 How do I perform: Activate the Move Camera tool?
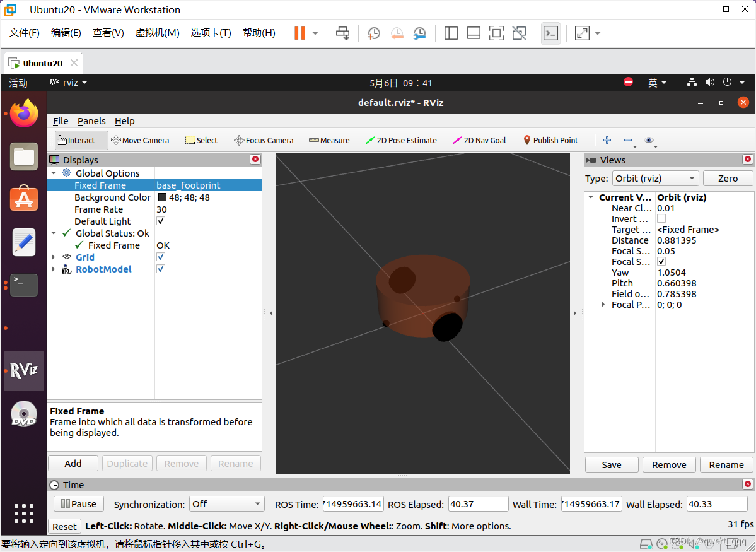click(x=140, y=141)
